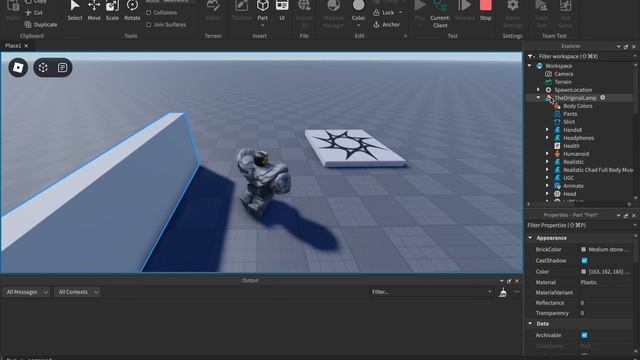Viewport: 640px width, 360px height.
Task: Select the Select tool in the ribbon
Action: pyautogui.click(x=75, y=10)
